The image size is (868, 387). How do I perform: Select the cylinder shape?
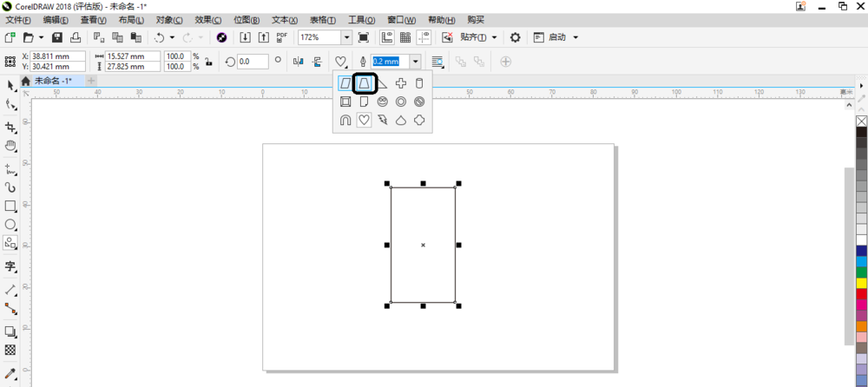coord(419,83)
